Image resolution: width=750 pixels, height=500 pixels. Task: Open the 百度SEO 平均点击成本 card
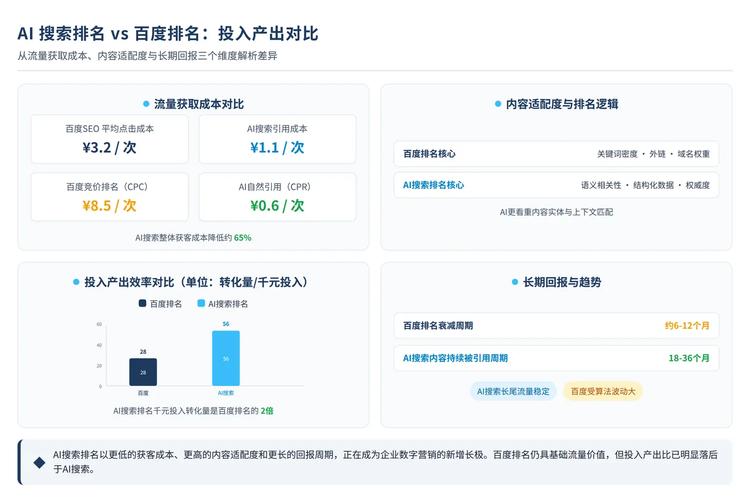110,139
